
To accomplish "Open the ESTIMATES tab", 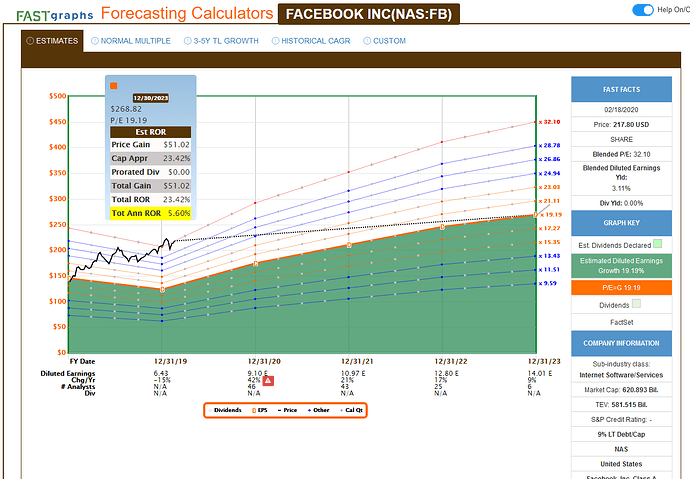I will [x=52, y=41].
